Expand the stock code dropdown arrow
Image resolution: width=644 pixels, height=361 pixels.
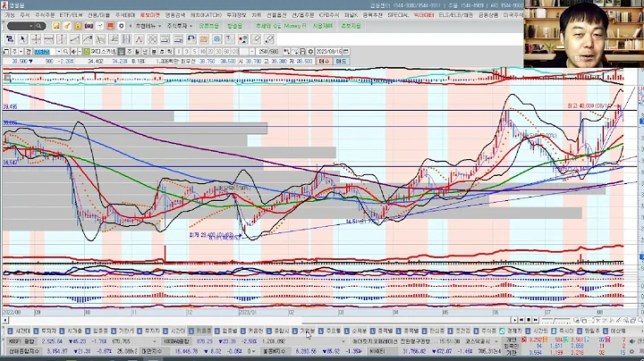(x=59, y=51)
